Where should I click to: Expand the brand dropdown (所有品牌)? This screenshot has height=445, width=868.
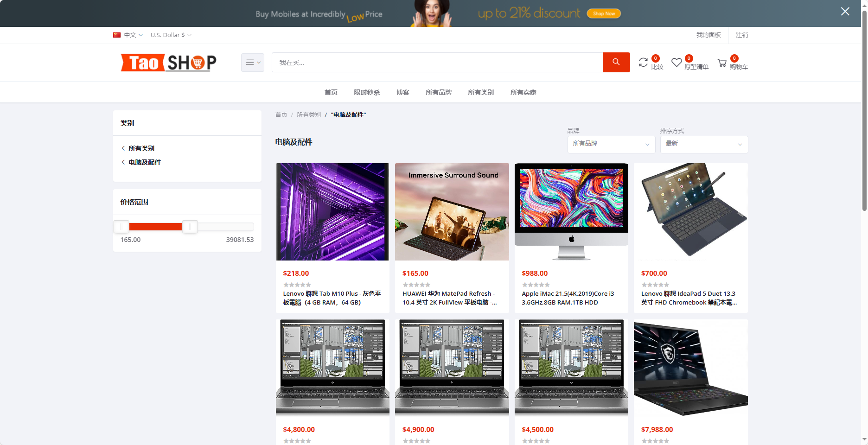click(611, 144)
